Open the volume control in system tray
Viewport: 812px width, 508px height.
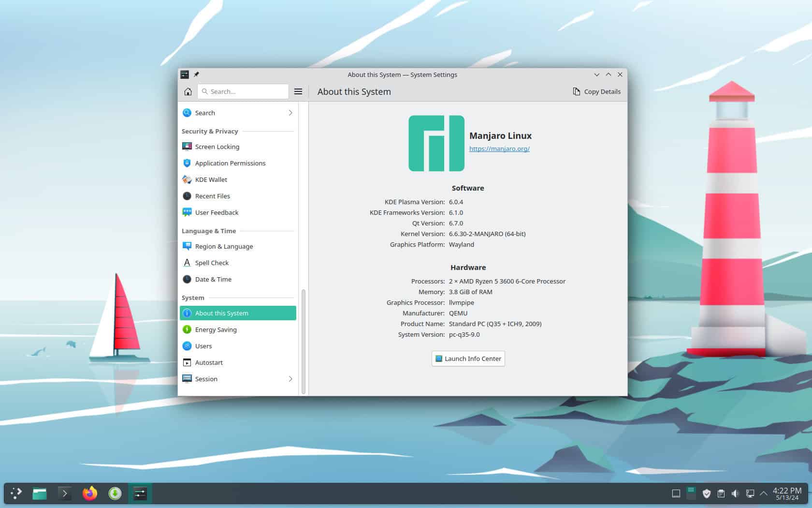tap(736, 493)
